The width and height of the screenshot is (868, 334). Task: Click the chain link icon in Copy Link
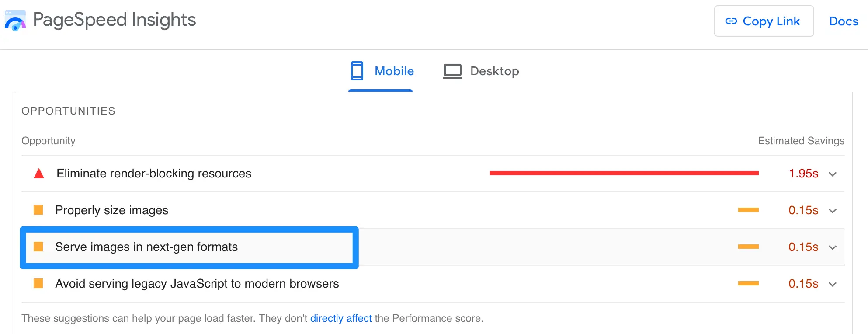(x=731, y=21)
